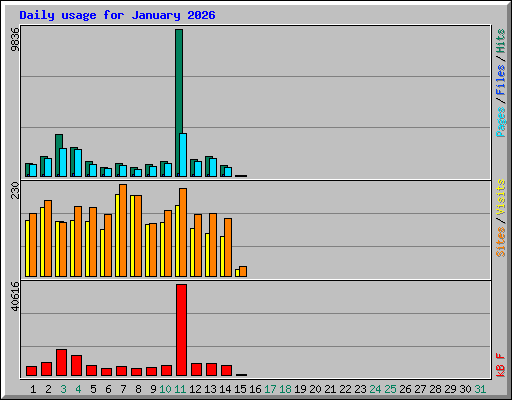This screenshot has height=400, width=512.
Task: Click the 40616 axis value
Action: 15,296
